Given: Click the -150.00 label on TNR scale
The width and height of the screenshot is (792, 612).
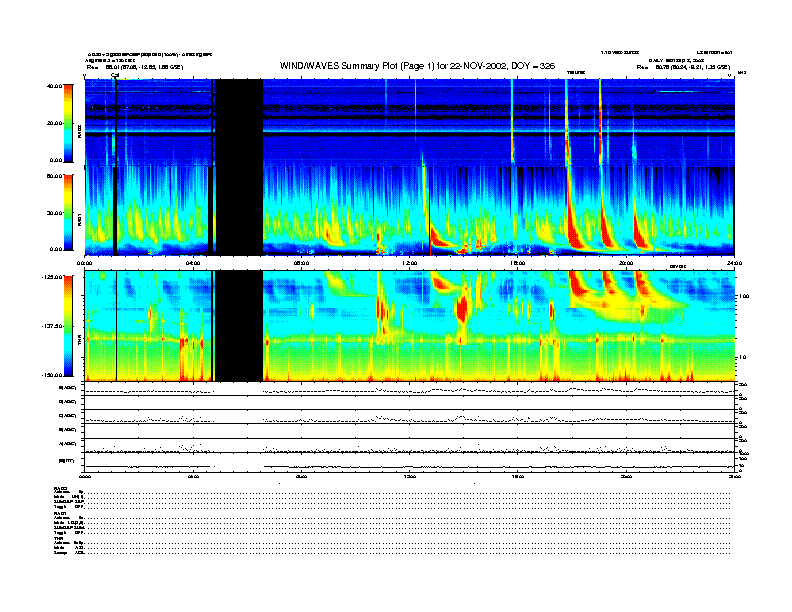Looking at the screenshot, I should pyautogui.click(x=52, y=375).
